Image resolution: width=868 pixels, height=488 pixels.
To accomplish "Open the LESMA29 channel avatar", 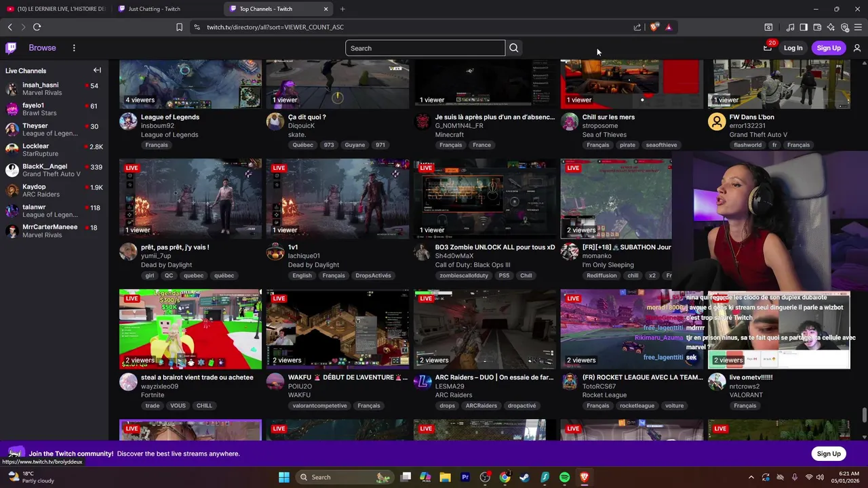I will [422, 382].
